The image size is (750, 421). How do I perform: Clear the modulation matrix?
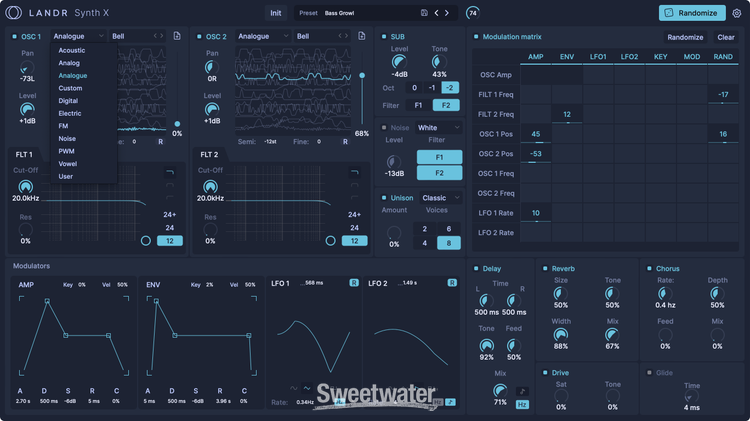pos(726,37)
